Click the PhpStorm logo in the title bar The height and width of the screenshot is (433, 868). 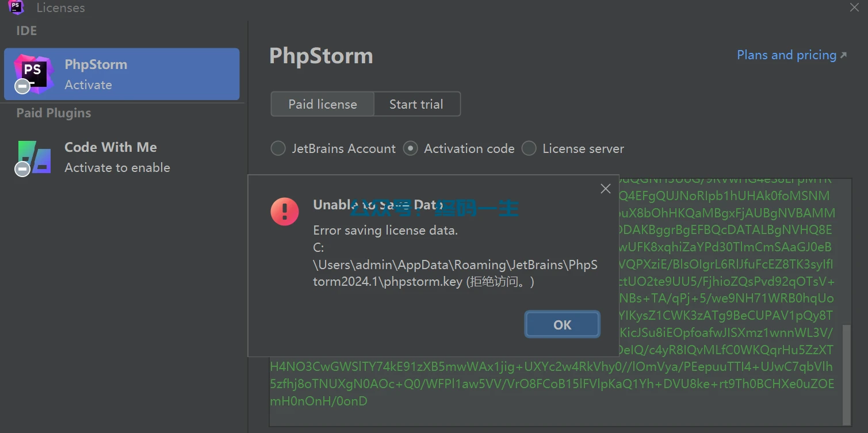pos(16,7)
